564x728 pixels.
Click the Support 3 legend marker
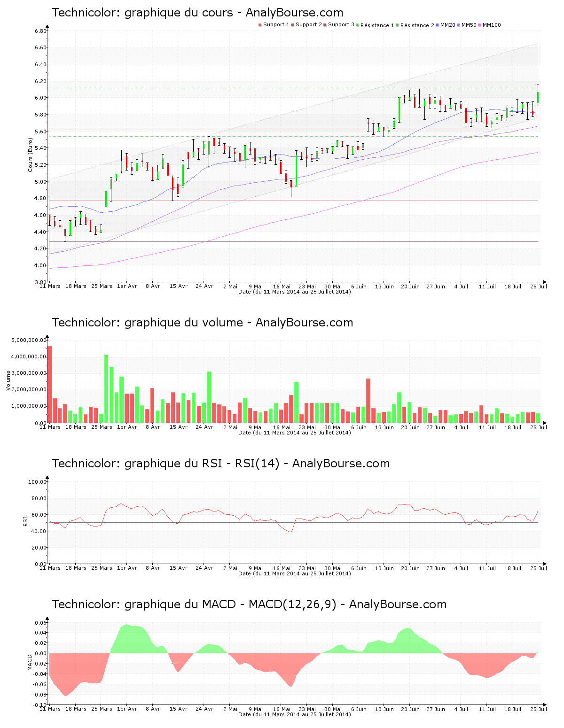(x=325, y=25)
